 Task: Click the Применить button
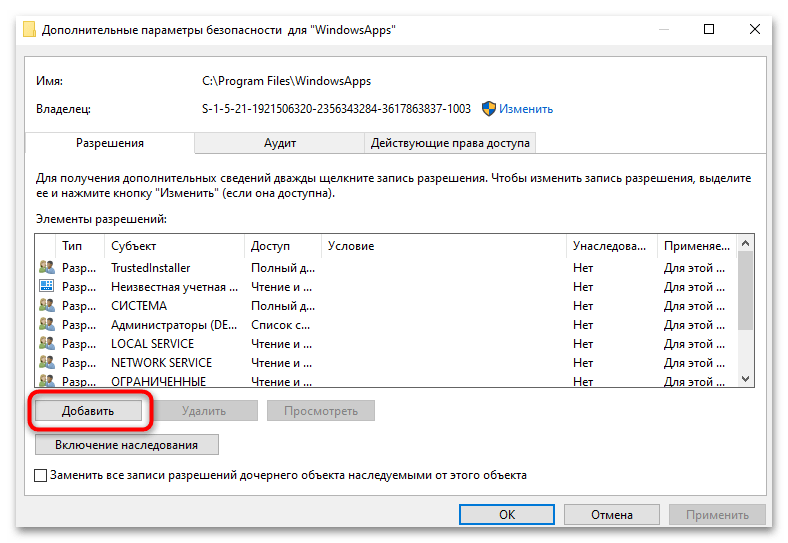(x=717, y=515)
